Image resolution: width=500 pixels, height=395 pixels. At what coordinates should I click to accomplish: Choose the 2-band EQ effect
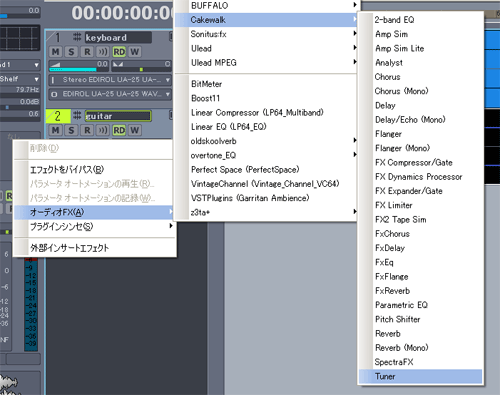(x=420, y=20)
